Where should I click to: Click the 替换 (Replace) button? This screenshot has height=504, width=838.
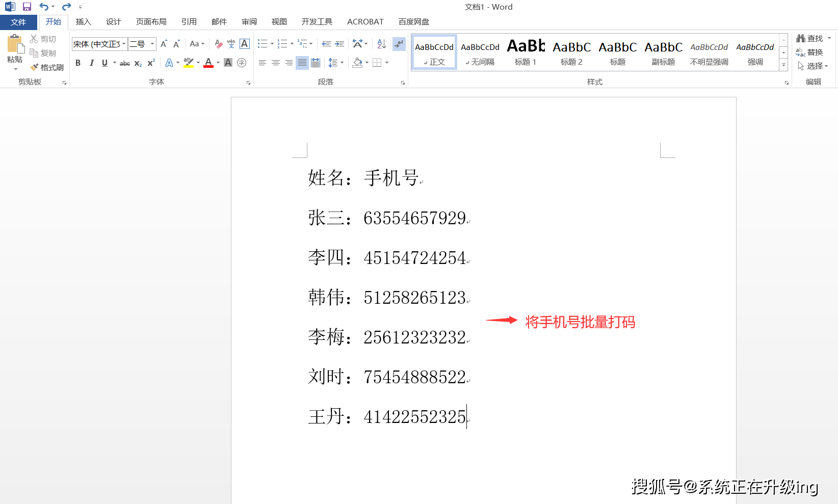point(809,52)
